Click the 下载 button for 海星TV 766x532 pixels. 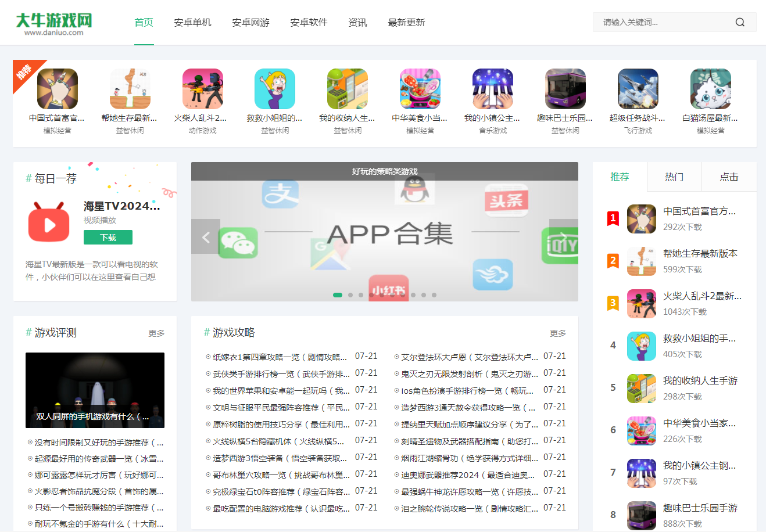click(108, 237)
